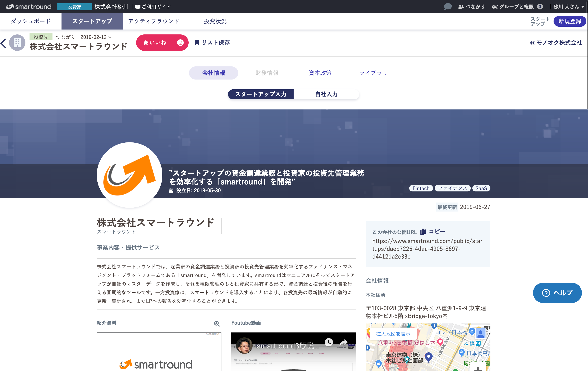This screenshot has width=588, height=371.
Task: Go back with the left chevron arrow
Action: coord(3,43)
